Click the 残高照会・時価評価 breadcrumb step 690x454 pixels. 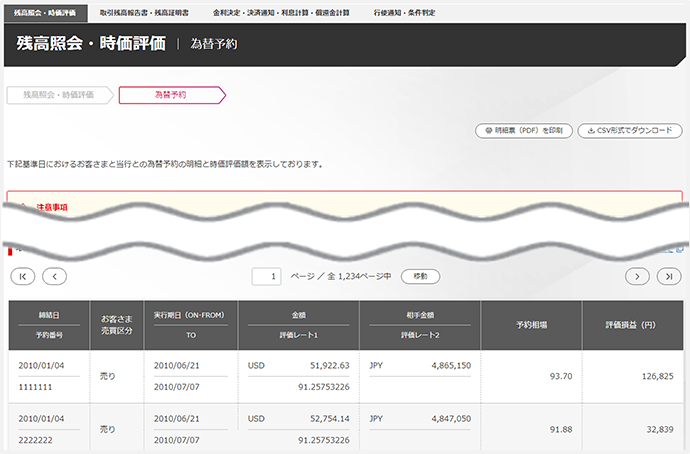tap(58, 95)
